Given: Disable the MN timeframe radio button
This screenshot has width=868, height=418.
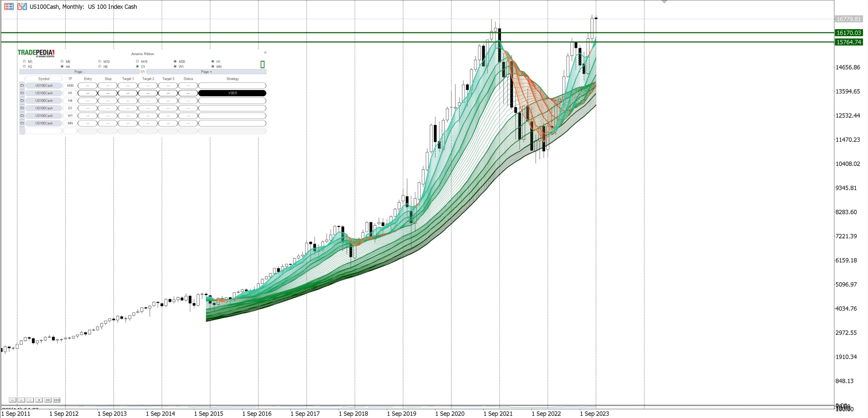Looking at the screenshot, I should tap(213, 66).
